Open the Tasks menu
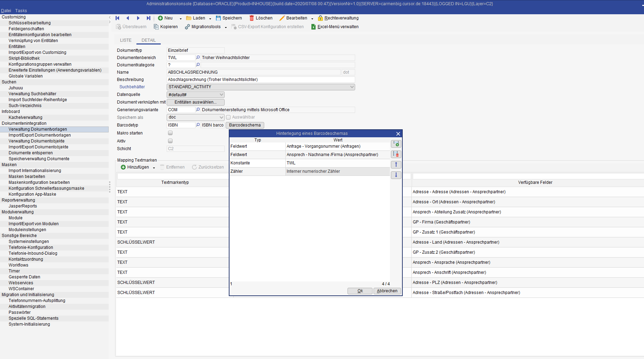The image size is (644, 359). click(21, 11)
